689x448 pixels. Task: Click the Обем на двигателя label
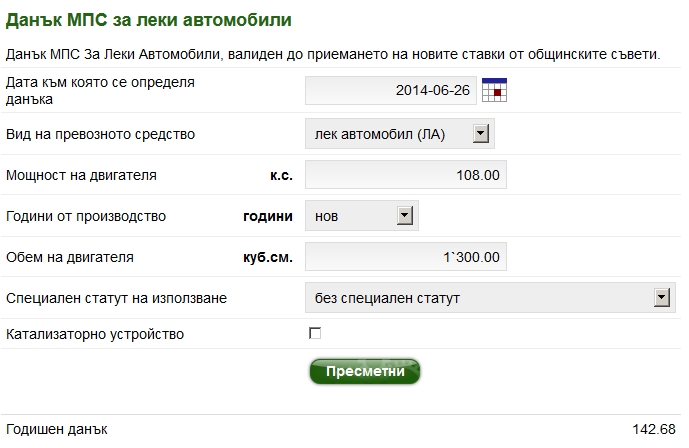point(70,257)
